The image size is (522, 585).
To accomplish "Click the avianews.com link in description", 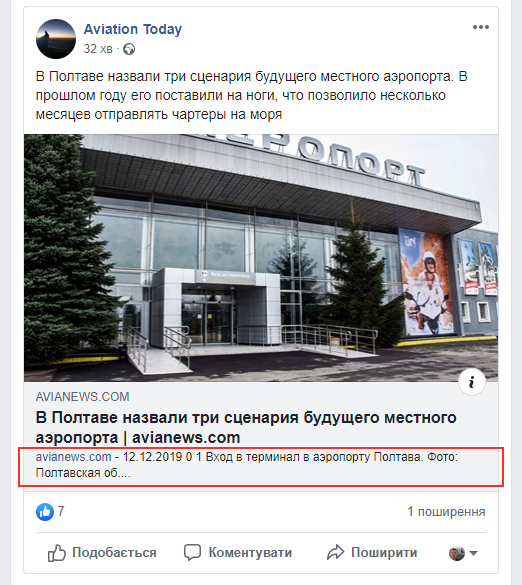I will point(74,457).
